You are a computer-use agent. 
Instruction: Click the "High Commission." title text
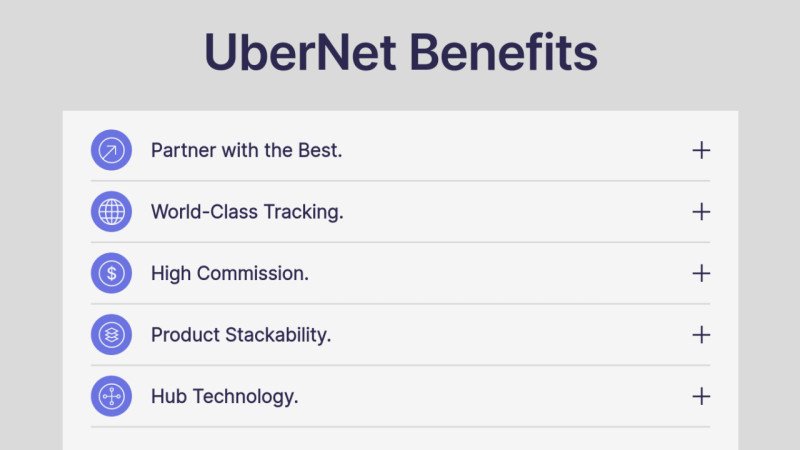(x=229, y=273)
